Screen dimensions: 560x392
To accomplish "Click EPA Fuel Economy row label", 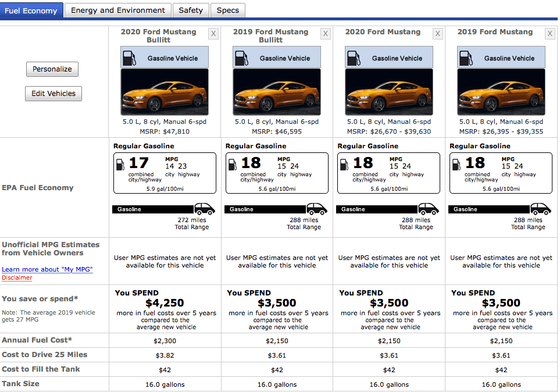I will coord(37,188).
